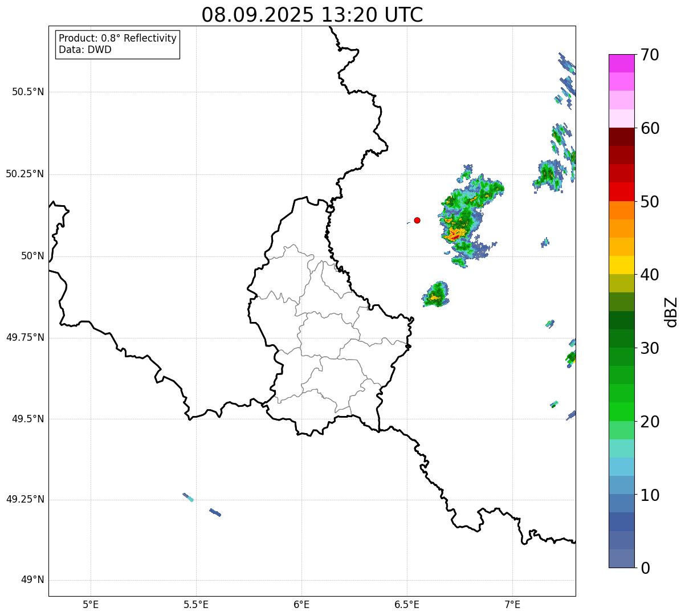Click the orange-red storm core east of the red dot
The image size is (685, 616).
tap(455, 234)
